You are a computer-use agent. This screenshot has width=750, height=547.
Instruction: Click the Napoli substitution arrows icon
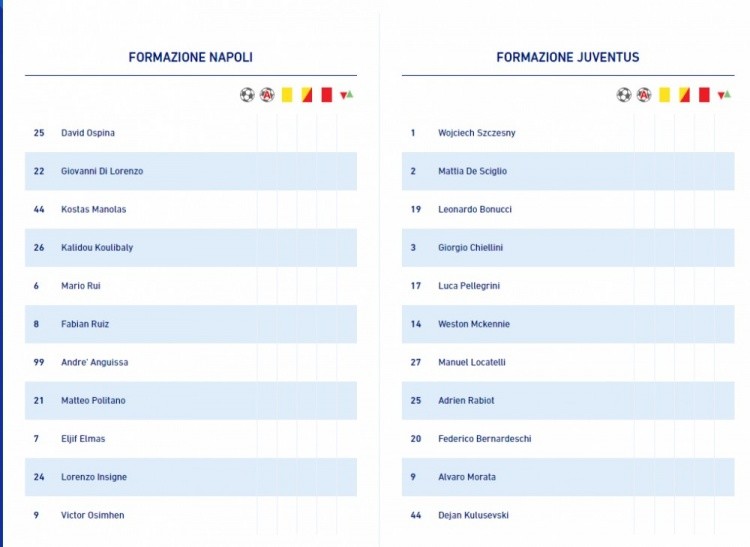[346, 95]
